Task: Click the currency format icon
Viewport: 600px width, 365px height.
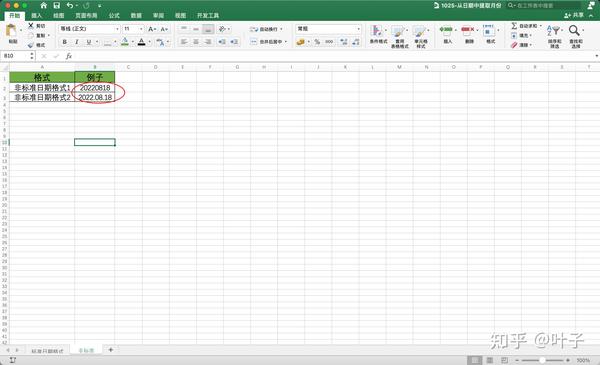Action: 301,42
